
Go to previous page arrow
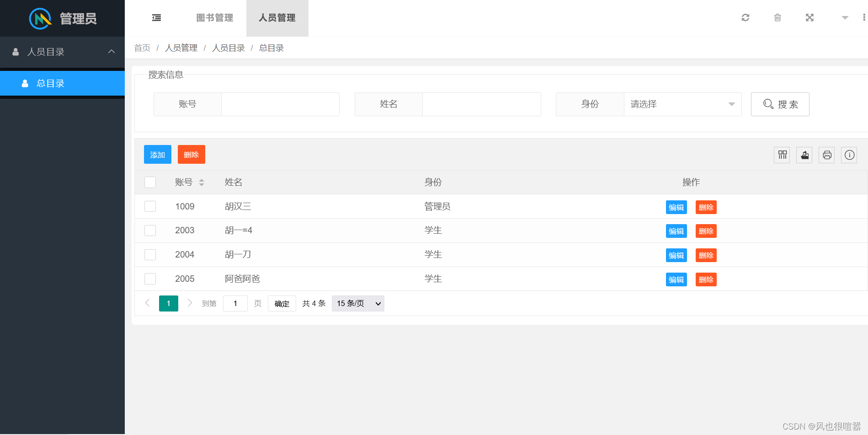[147, 303]
